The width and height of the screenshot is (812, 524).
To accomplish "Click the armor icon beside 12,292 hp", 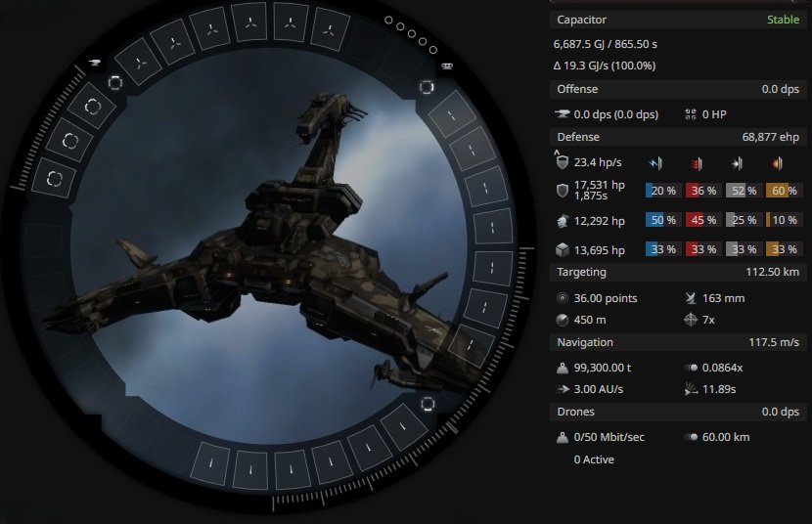I will tap(562, 221).
